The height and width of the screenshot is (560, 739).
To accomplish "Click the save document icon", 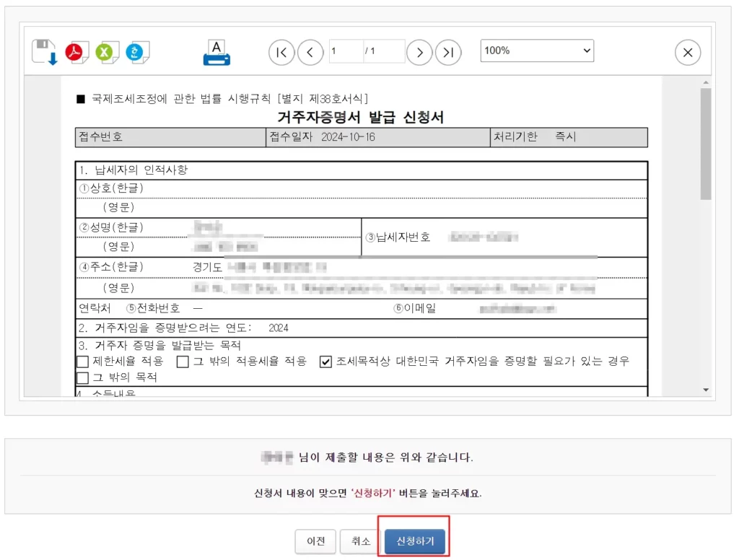I will pos(45,52).
